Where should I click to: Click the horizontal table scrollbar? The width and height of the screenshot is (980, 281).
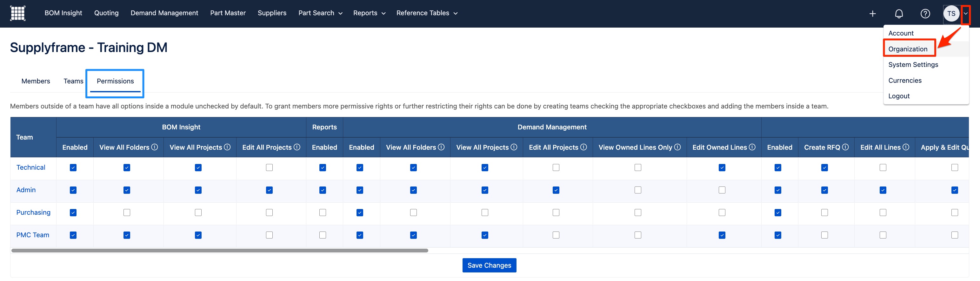[219, 251]
